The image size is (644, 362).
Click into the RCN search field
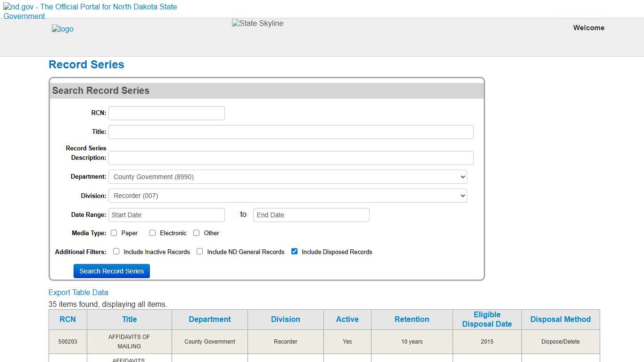(166, 113)
